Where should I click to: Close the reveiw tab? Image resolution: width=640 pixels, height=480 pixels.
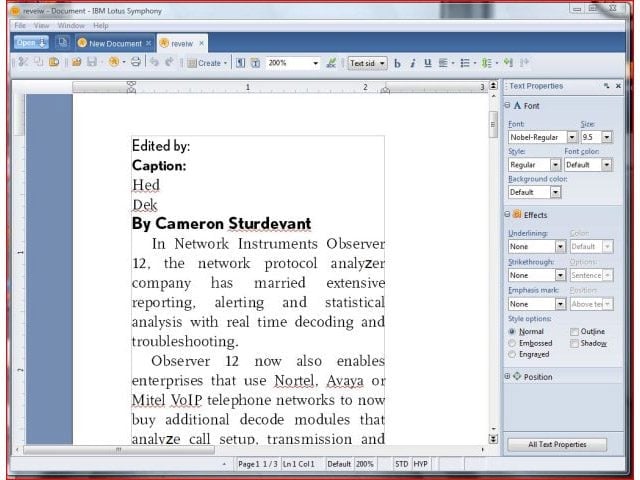pos(201,43)
